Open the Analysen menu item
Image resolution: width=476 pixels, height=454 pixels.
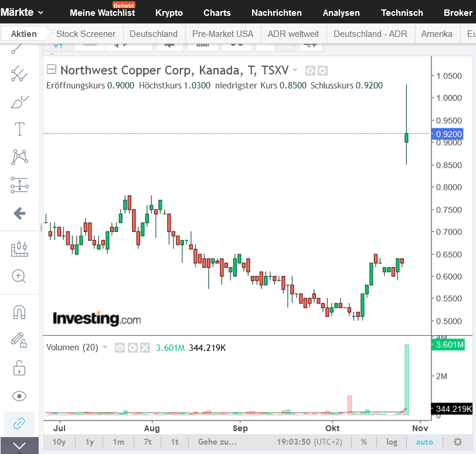(341, 13)
